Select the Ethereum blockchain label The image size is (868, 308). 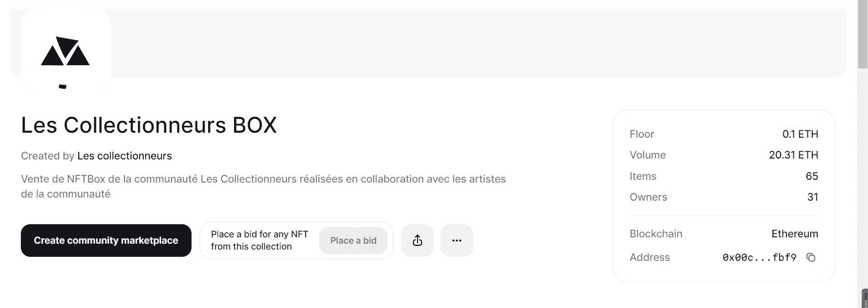pos(794,234)
